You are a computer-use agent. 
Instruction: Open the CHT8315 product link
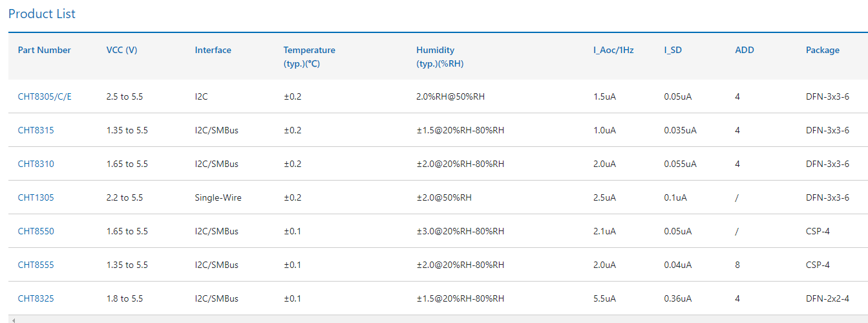coord(36,130)
